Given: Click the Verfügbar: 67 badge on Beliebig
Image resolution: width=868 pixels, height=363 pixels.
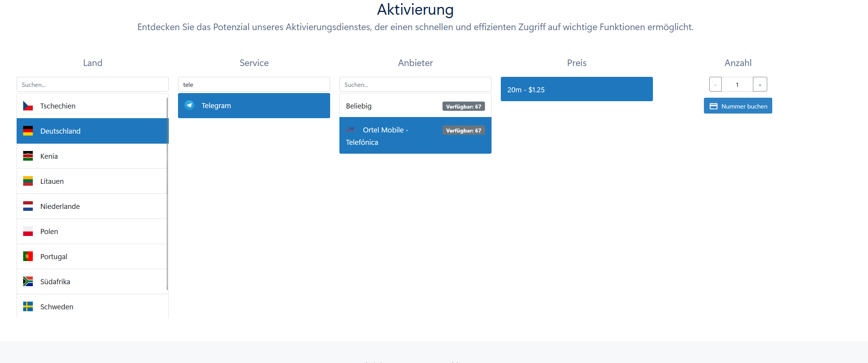Looking at the screenshot, I should [463, 107].
